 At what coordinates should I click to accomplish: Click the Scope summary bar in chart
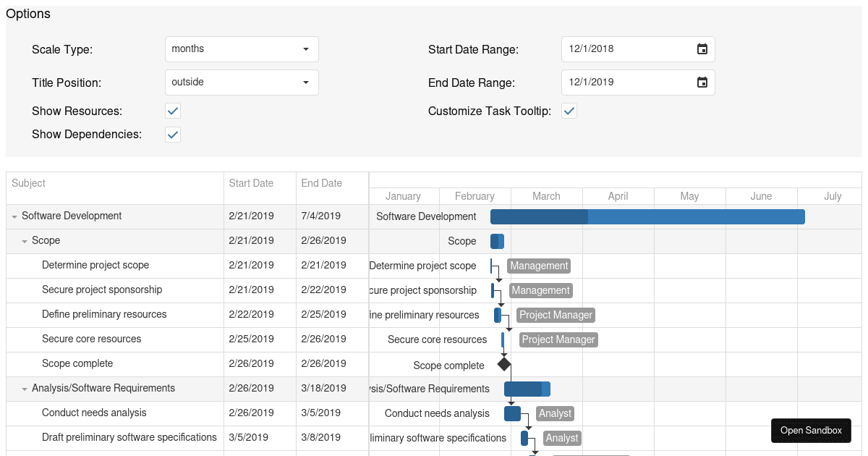click(x=497, y=241)
